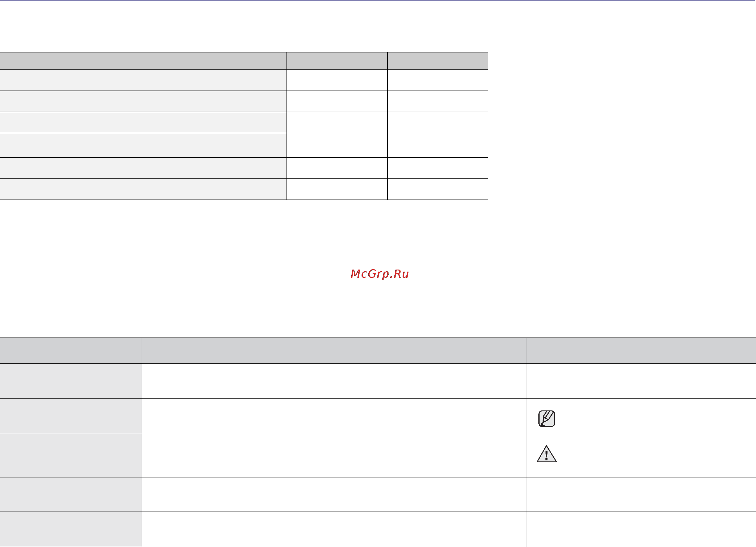Click bottom row's wide middle cell, lower table
The height and width of the screenshot is (547, 756).
pos(334,529)
